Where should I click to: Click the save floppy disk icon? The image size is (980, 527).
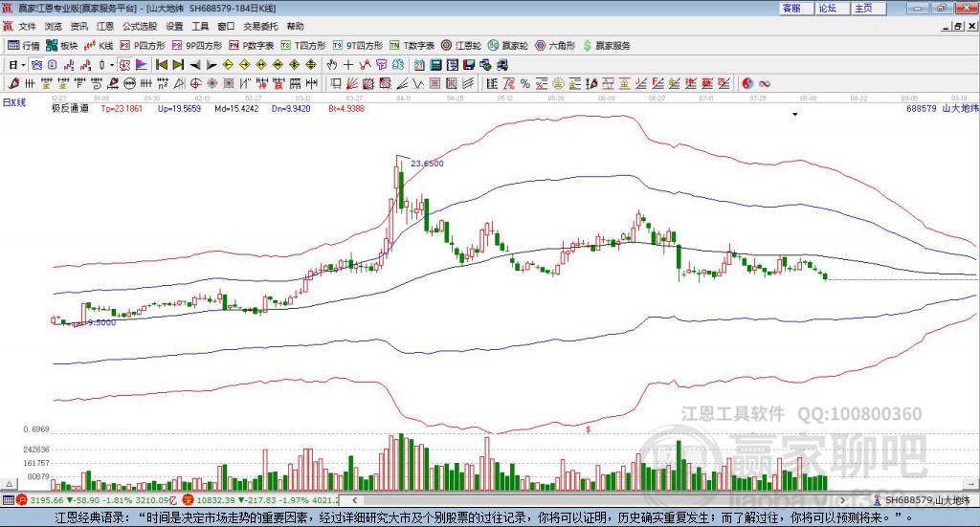469,65
